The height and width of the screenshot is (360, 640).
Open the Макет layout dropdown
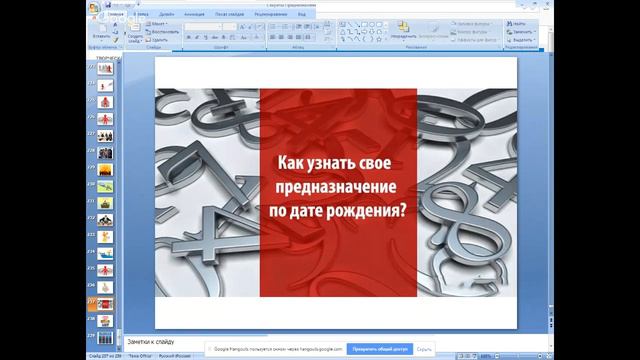157,24
